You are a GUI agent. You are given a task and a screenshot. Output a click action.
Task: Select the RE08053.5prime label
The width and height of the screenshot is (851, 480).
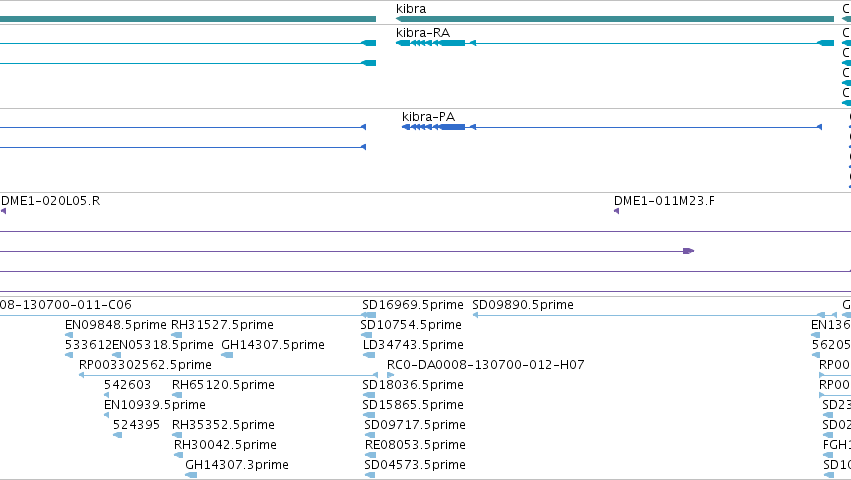(x=415, y=445)
